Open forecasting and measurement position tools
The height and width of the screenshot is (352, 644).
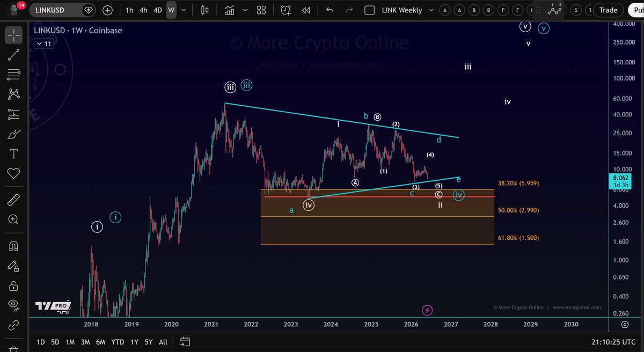[x=13, y=114]
